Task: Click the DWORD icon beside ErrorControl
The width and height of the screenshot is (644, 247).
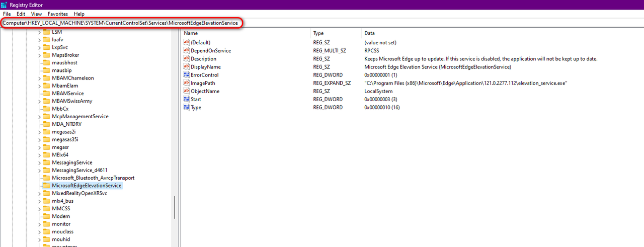Action: pos(187,75)
